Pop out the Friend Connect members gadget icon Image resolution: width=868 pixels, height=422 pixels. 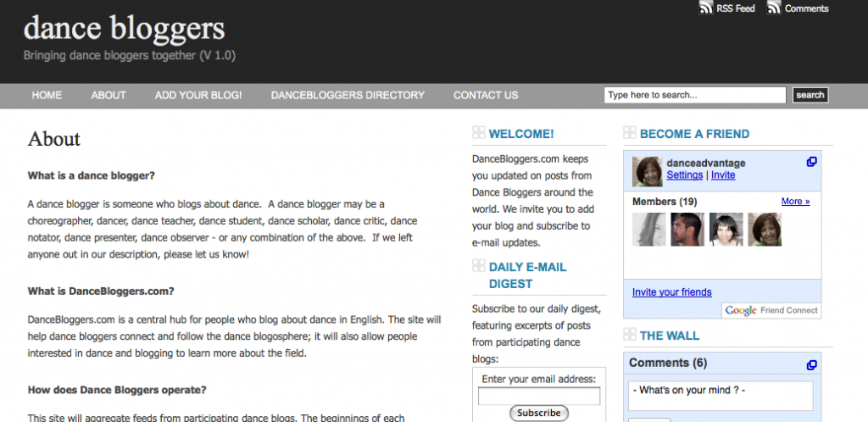[811, 162]
